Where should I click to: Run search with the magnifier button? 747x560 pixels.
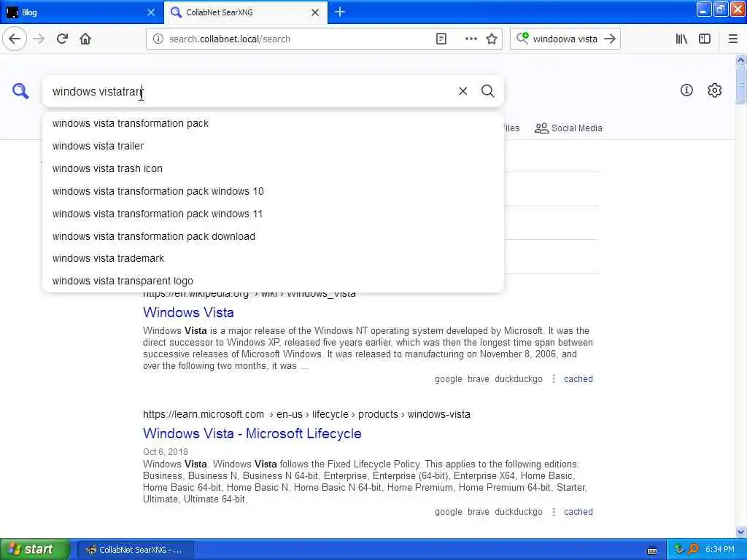point(487,91)
